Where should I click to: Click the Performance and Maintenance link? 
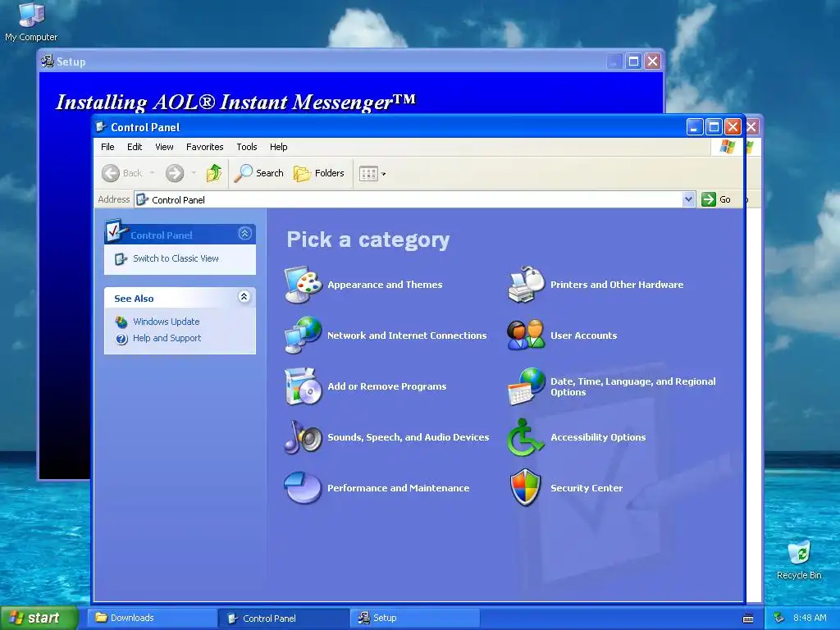coord(399,488)
